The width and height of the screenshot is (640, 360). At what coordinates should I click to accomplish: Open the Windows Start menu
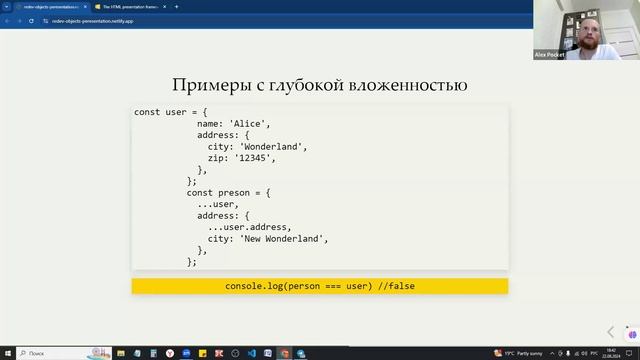click(8, 353)
